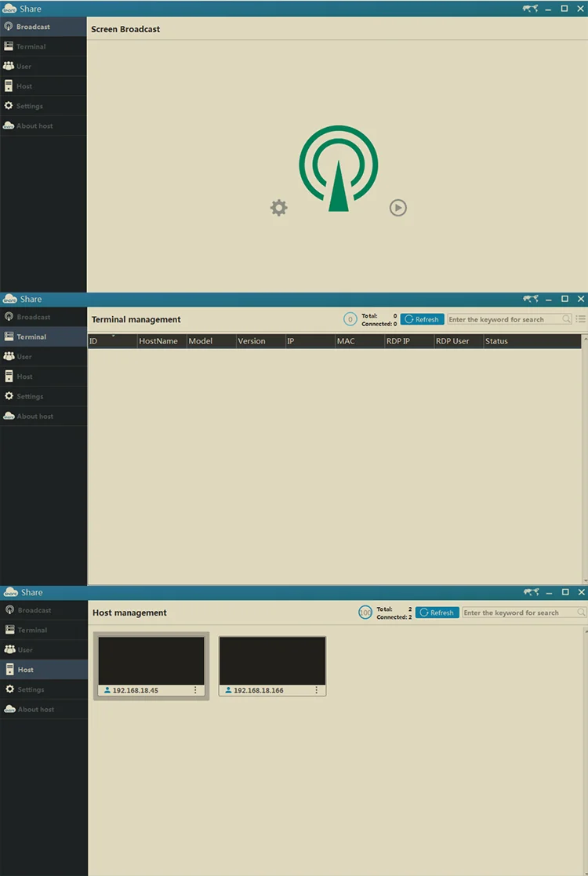Viewport: 588px width, 876px height.
Task: Select Terminal in the Screen Broadcast window sidebar
Action: [43, 46]
